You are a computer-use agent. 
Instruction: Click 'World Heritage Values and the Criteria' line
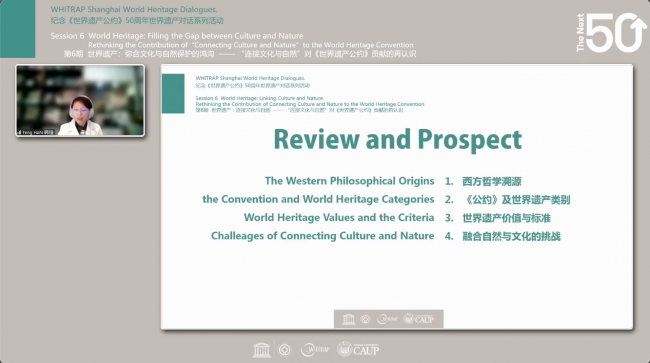click(x=339, y=218)
